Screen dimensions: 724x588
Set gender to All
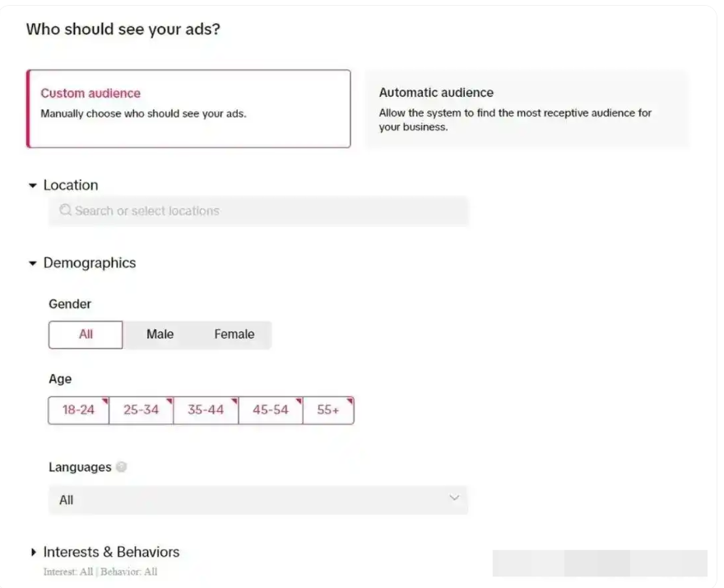[86, 335]
